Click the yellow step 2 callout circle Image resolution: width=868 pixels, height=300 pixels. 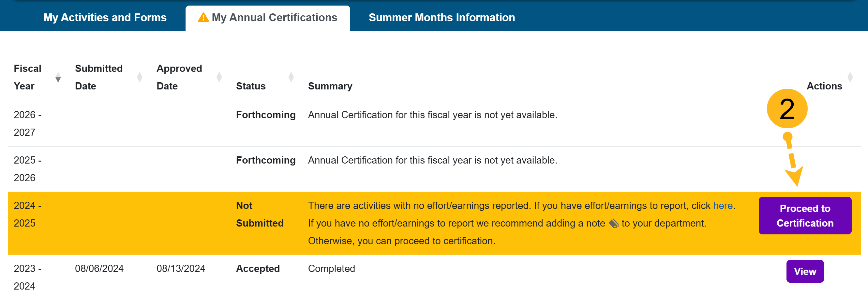[x=787, y=109]
